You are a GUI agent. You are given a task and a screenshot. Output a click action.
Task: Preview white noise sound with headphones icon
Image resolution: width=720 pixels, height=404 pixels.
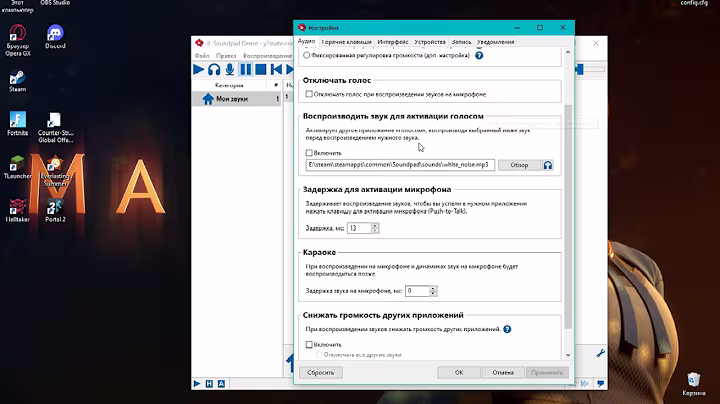click(548, 165)
